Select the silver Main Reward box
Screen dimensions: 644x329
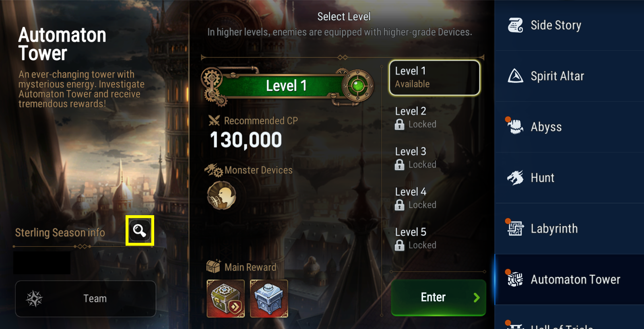(269, 299)
